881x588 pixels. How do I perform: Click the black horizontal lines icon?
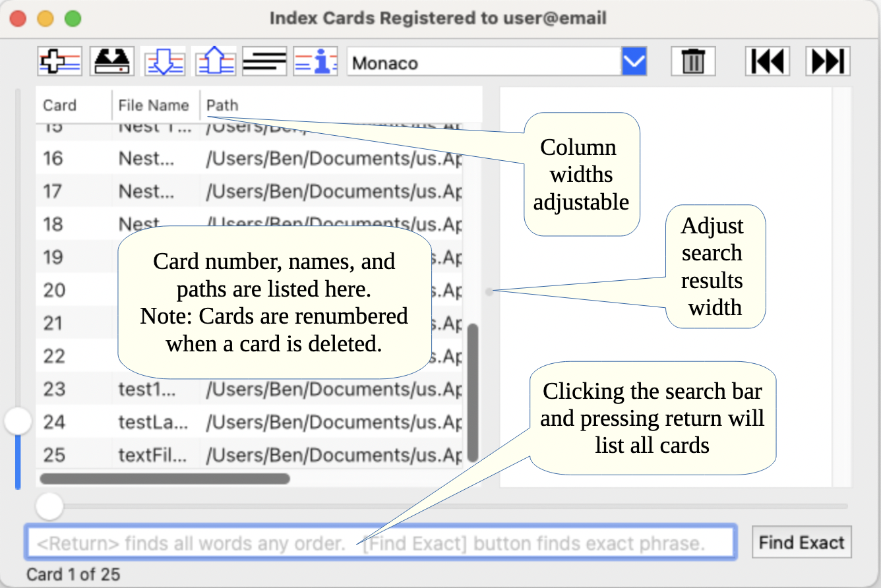264,62
